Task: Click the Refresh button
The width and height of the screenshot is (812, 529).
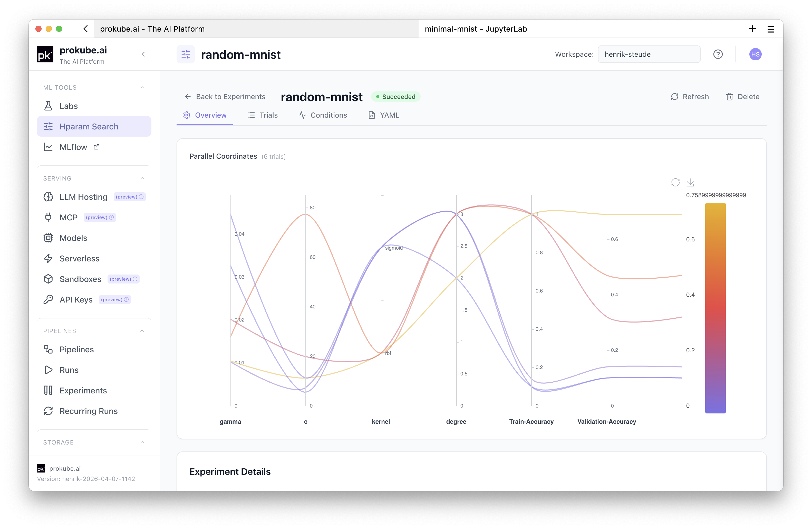Action: click(690, 97)
